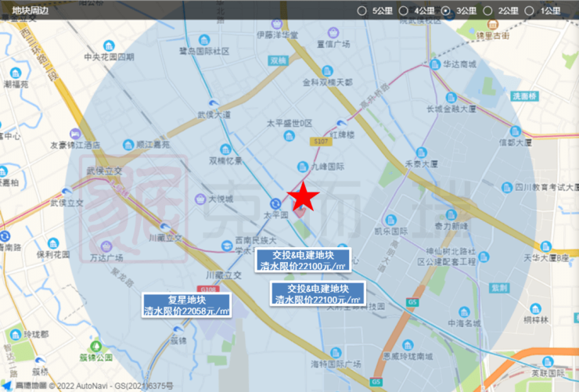Click the 海特国际广场 building icon
The width and height of the screenshot is (579, 392).
click(336, 353)
